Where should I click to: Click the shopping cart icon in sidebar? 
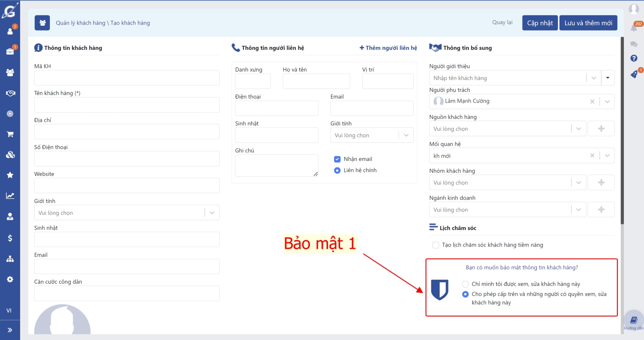(10, 134)
